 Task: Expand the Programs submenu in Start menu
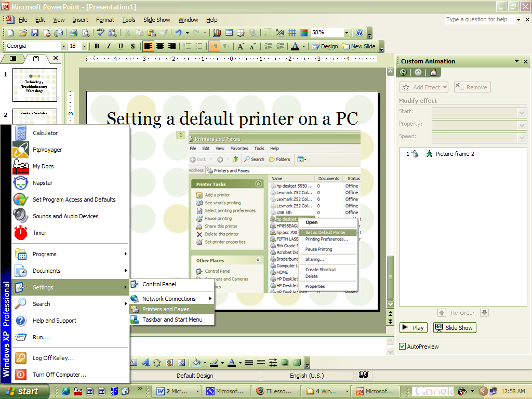[70, 254]
